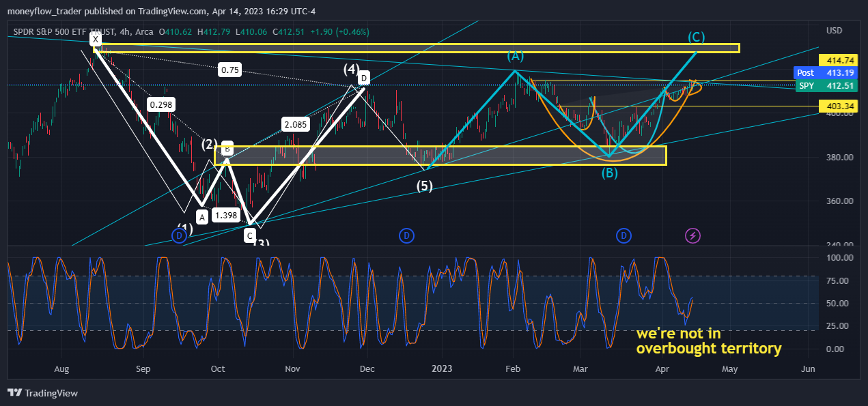Click the dividend D marker below September
The height and width of the screenshot is (406, 868).
click(179, 235)
